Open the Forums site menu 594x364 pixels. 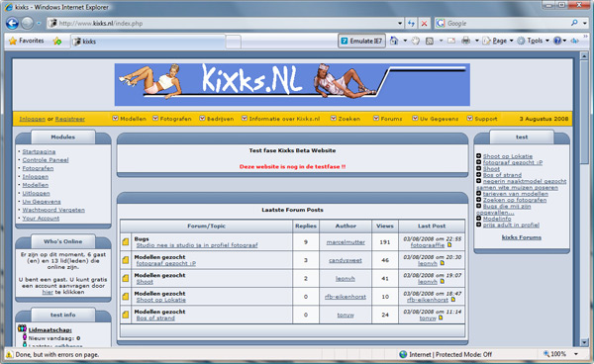tap(387, 119)
